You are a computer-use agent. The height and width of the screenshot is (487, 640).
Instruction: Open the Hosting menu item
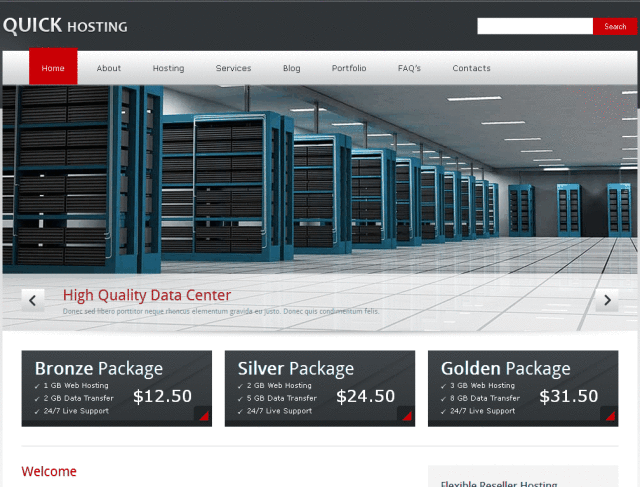pyautogui.click(x=169, y=68)
